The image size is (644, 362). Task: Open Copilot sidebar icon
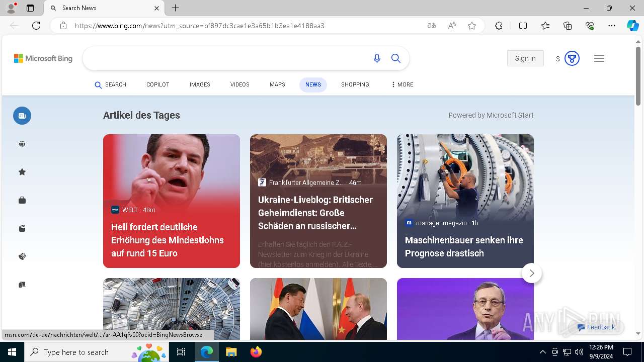632,26
